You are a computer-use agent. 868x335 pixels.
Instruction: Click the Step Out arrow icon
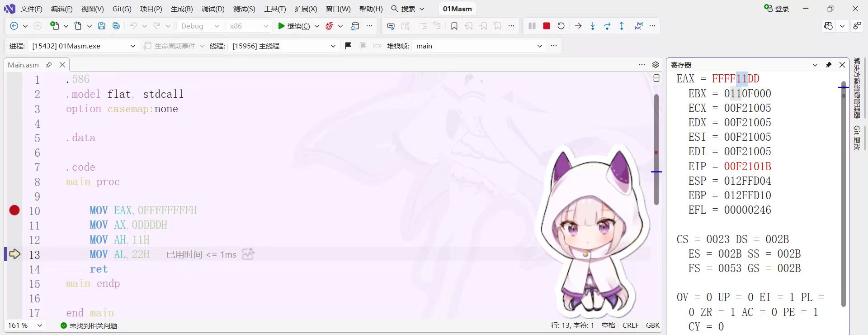tap(622, 26)
